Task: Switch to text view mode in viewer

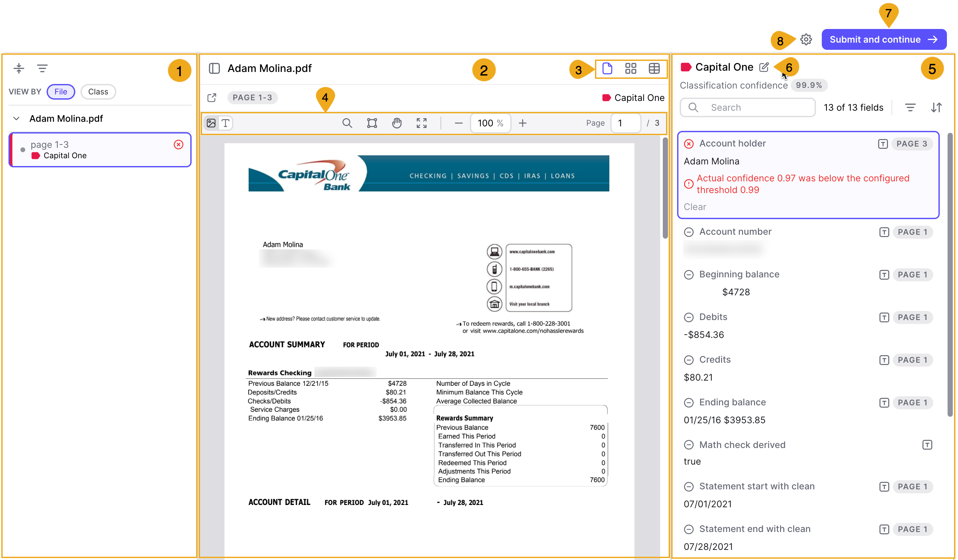Action: [226, 123]
